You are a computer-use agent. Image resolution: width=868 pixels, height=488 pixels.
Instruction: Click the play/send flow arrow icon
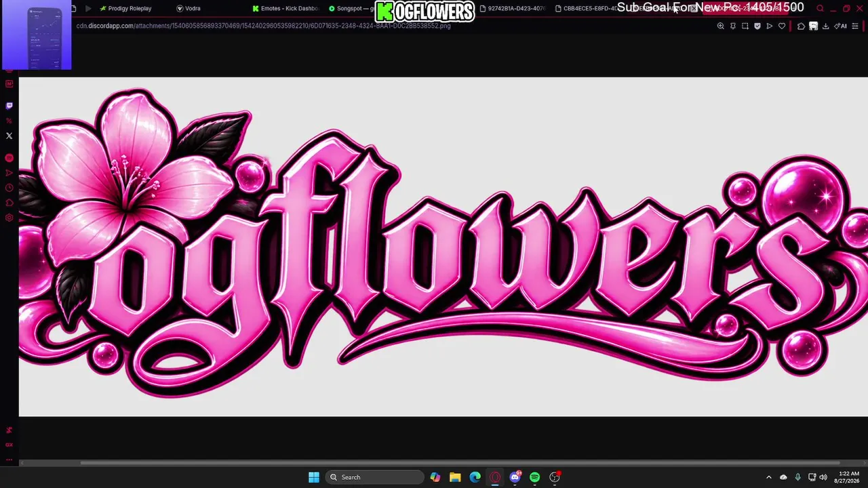(x=770, y=26)
